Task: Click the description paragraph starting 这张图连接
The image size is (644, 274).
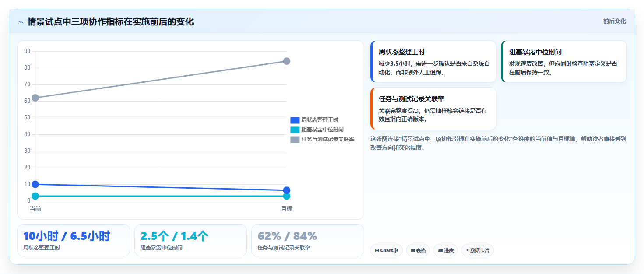Action: 498,143
